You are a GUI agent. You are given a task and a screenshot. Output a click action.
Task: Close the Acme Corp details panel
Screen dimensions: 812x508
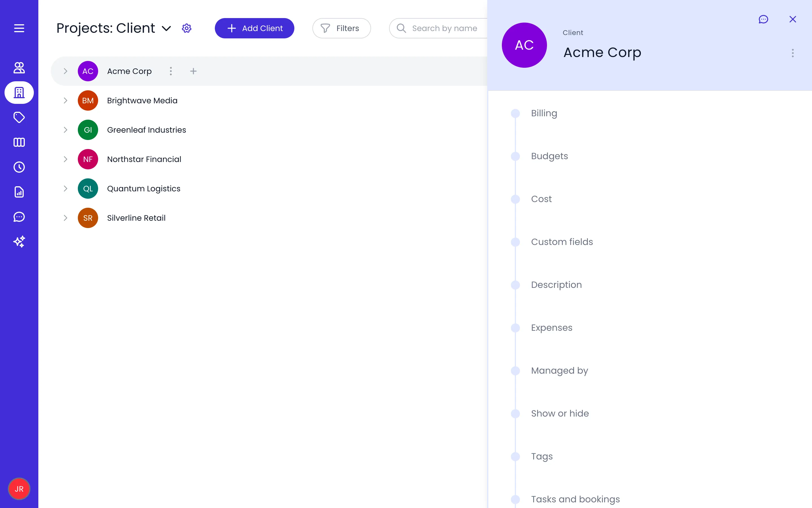click(793, 19)
